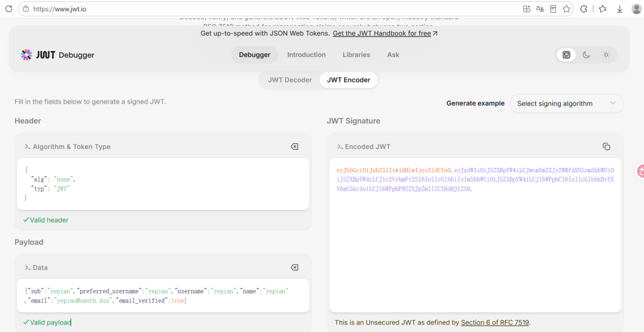
Task: Click the translate page icon
Action: coord(540,9)
